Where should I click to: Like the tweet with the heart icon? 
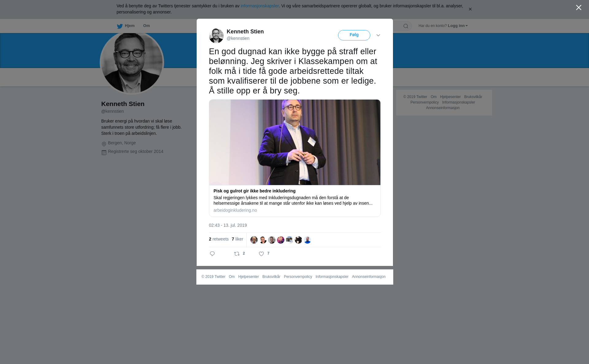pos(261,254)
